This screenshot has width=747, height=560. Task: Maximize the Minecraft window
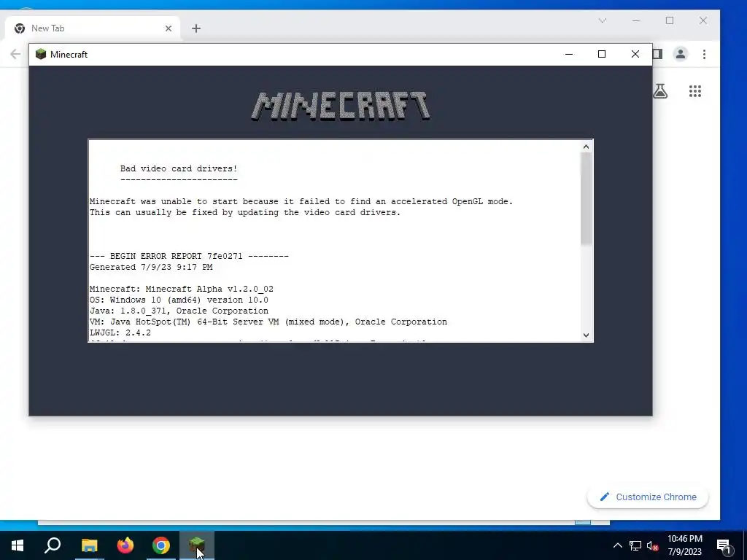tap(602, 54)
